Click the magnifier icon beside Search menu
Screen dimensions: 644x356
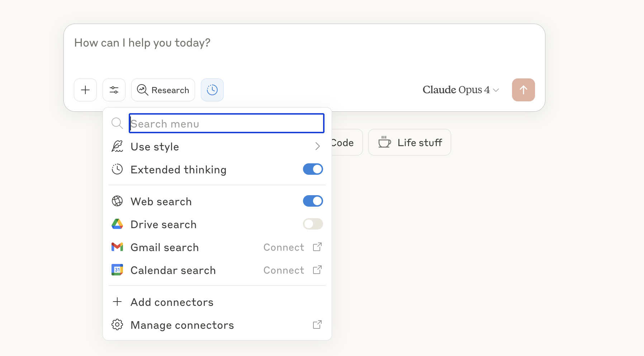pos(117,123)
